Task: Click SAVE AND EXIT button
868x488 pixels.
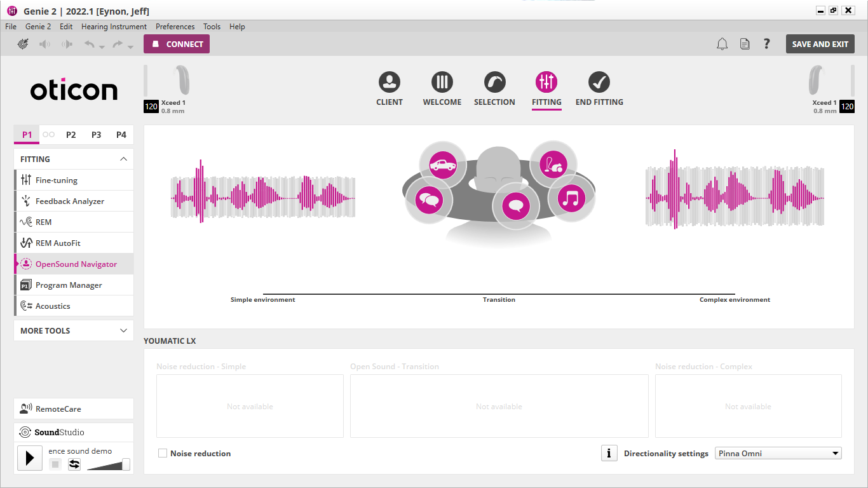Action: point(820,44)
